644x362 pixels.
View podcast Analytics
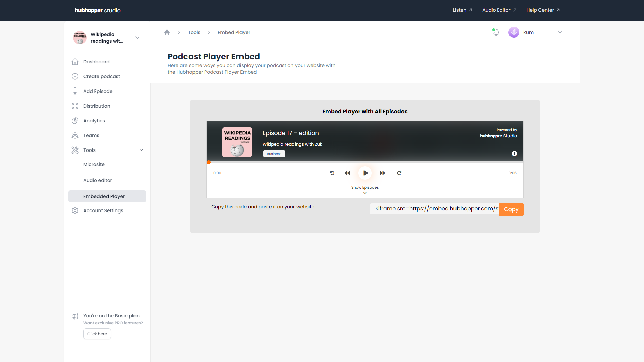(x=94, y=121)
